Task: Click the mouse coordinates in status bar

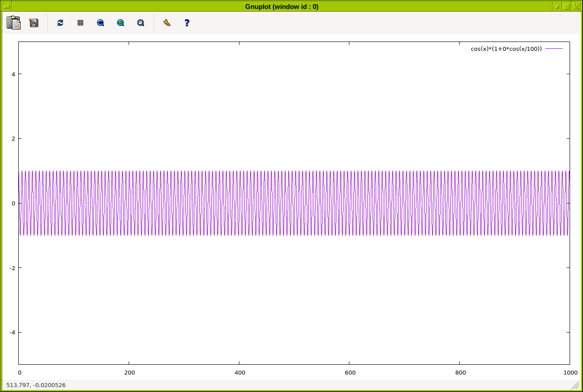Action: 36,385
